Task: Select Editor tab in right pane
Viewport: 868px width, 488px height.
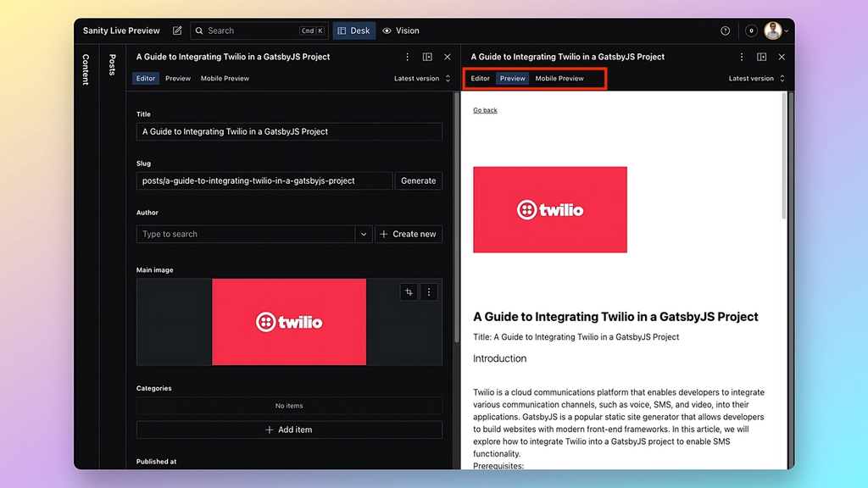Action: [x=480, y=78]
